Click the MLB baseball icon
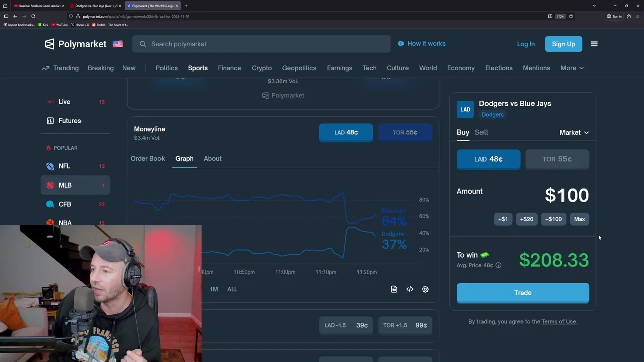644x362 pixels. [50, 185]
